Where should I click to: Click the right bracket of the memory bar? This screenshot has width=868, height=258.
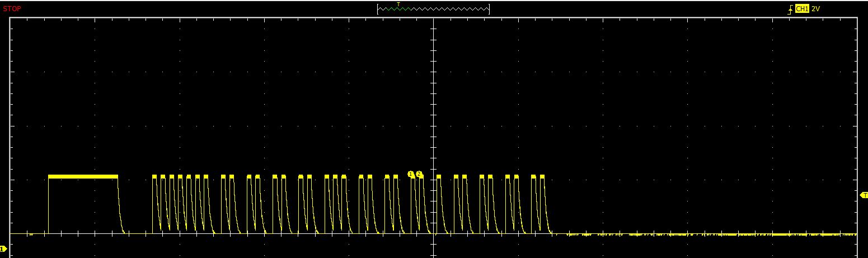489,9
